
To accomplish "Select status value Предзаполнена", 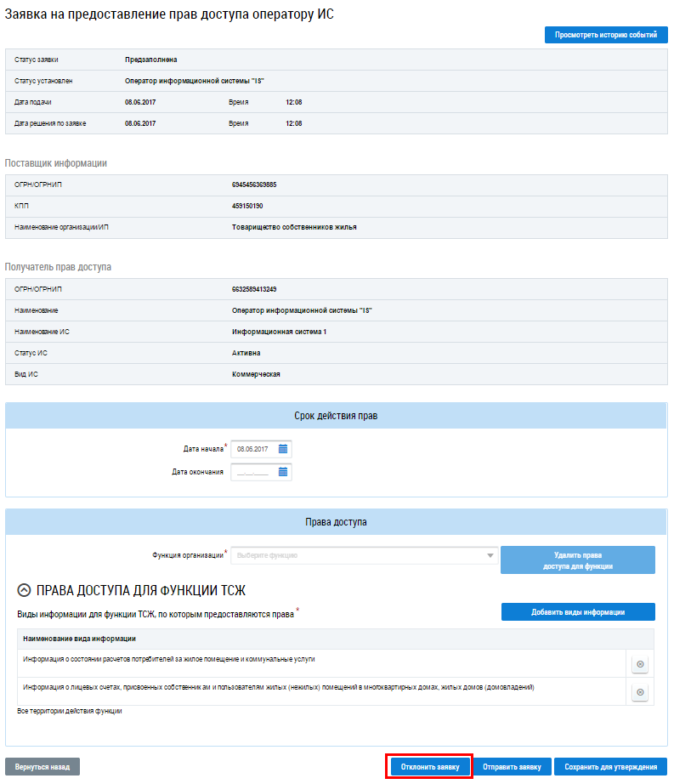I will (151, 60).
